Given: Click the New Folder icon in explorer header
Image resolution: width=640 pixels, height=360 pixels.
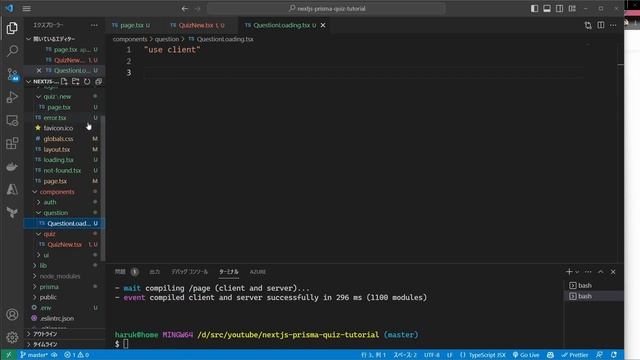Looking at the screenshot, I should [x=76, y=81].
